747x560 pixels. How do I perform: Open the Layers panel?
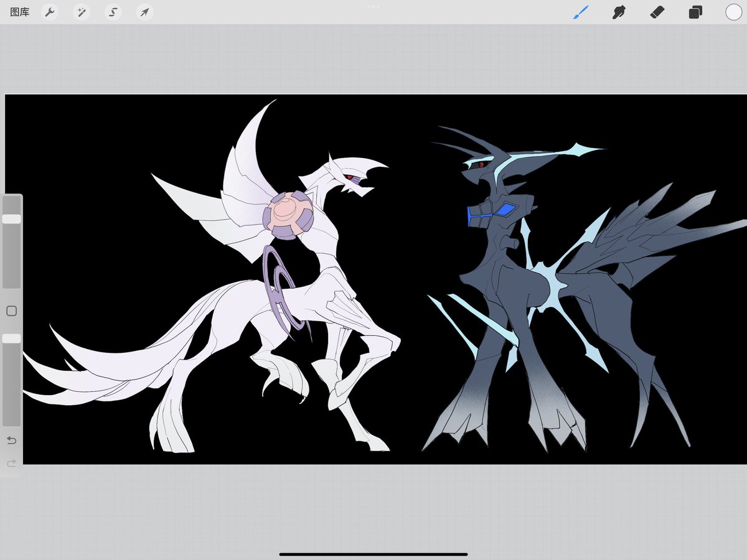(x=695, y=12)
